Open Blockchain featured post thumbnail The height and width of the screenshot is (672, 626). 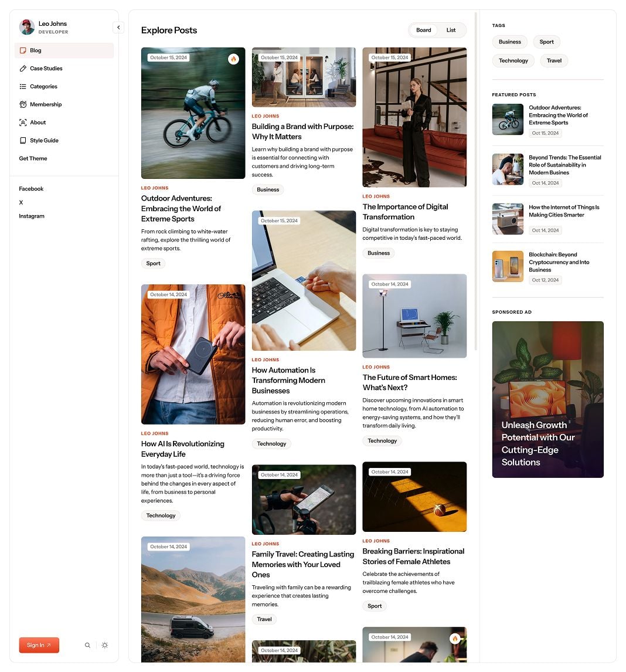pos(508,267)
